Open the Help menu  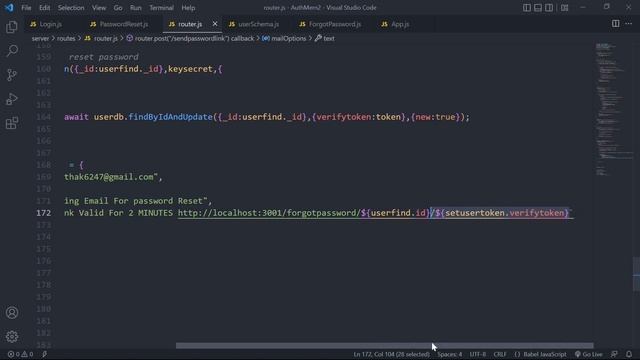pos(188,8)
